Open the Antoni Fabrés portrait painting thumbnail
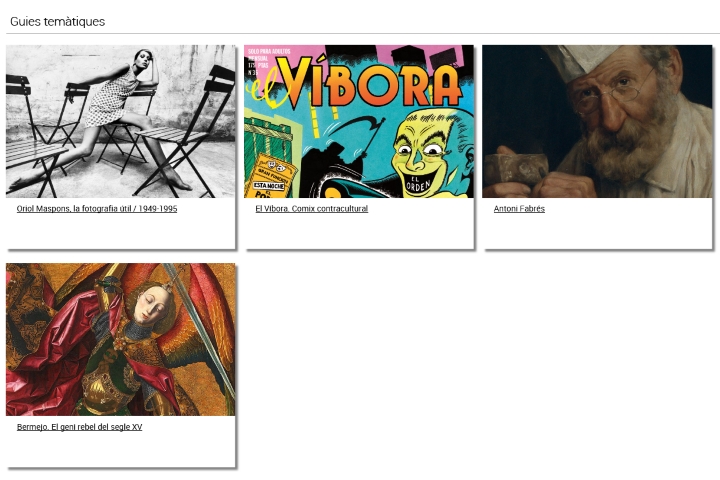 pos(597,121)
